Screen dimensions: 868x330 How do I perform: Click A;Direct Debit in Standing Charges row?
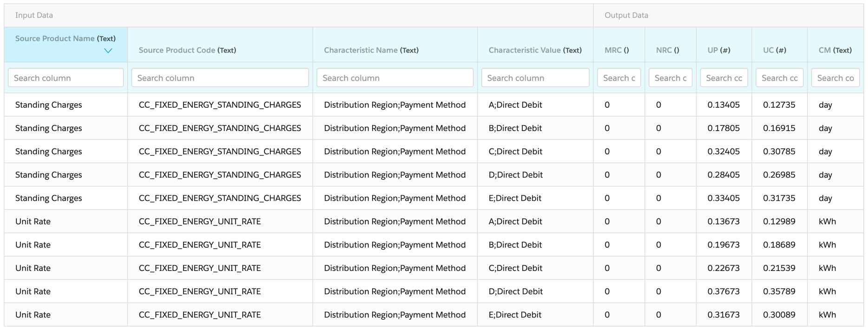coord(515,105)
